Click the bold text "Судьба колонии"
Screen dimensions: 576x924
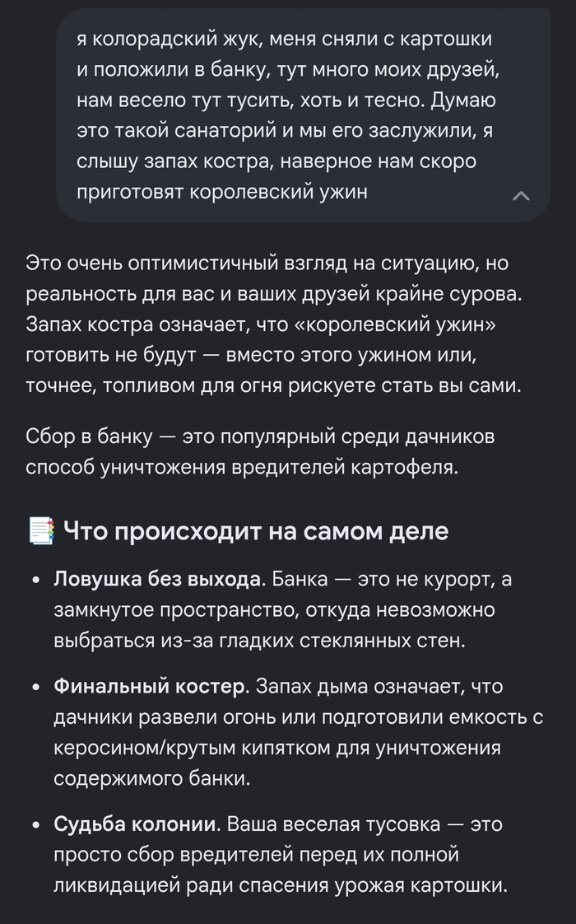(x=134, y=824)
